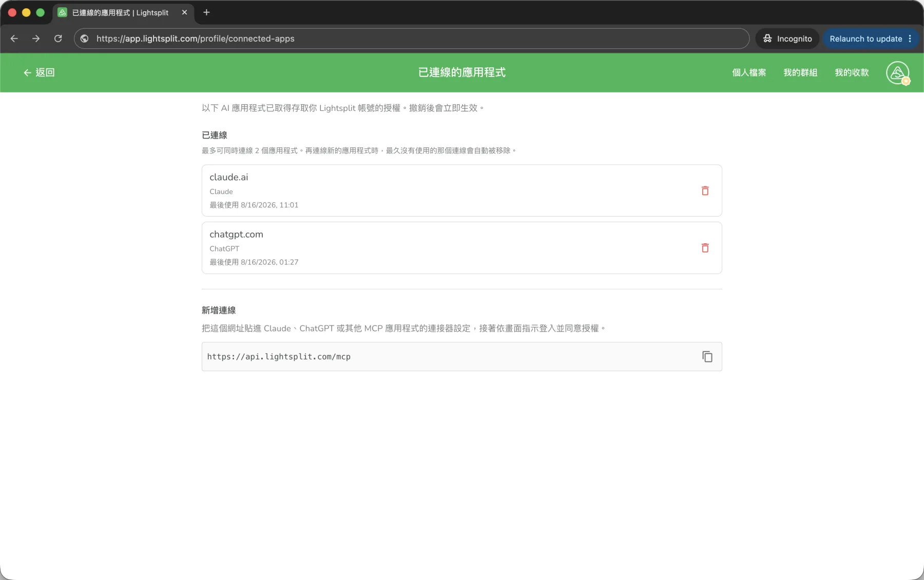Click the 新增連線 heading

(x=219, y=310)
